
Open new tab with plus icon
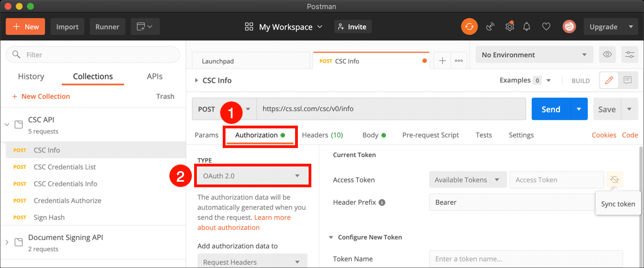tap(442, 61)
